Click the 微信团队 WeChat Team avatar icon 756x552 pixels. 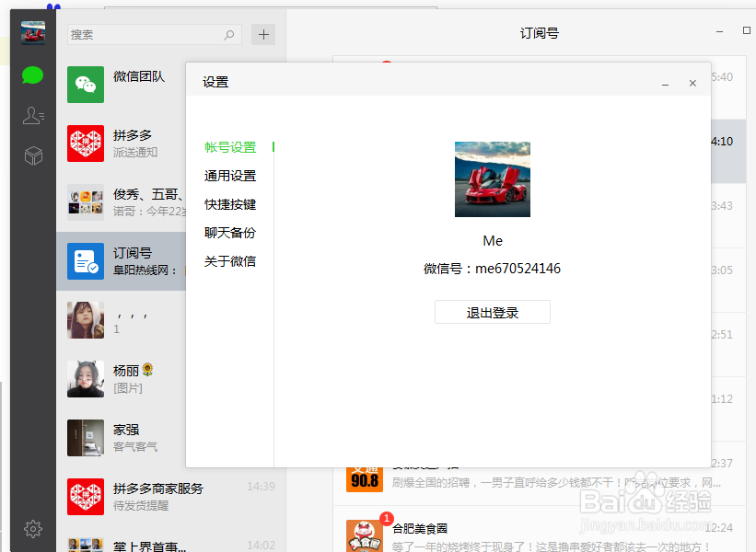86,84
